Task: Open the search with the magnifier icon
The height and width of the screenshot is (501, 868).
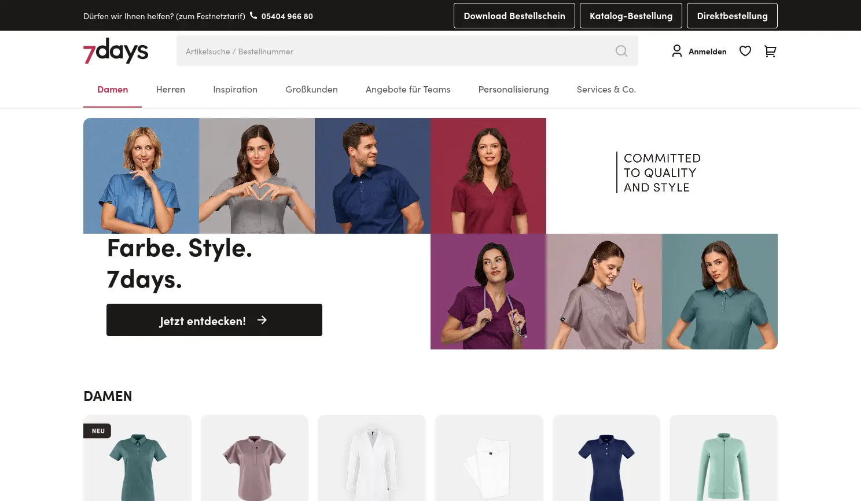Action: 621,51
